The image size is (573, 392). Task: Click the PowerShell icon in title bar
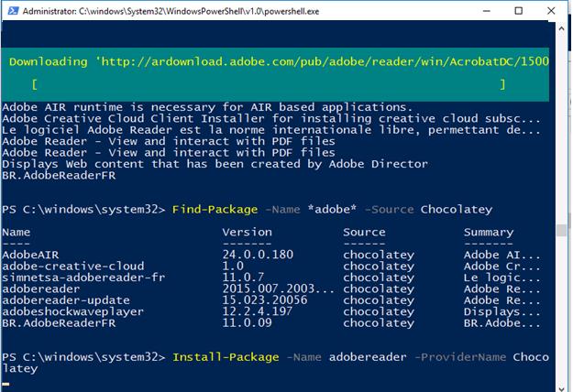(13, 11)
